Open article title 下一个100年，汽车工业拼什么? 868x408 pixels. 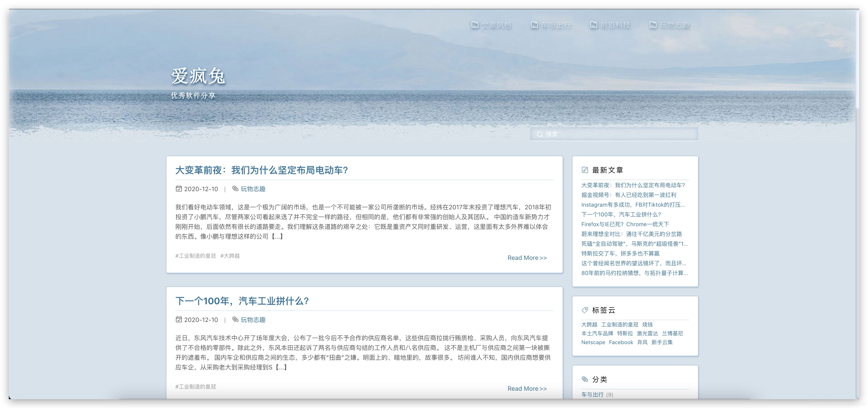[x=242, y=301]
